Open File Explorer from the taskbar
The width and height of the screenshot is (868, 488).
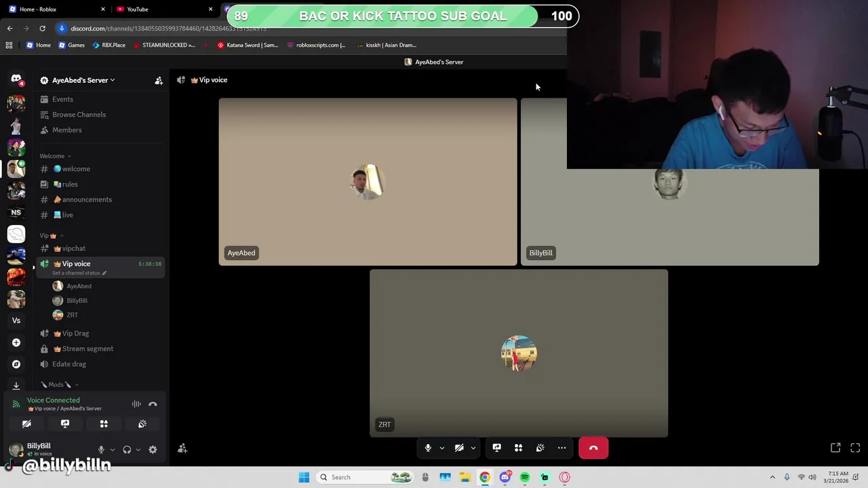pos(465,477)
